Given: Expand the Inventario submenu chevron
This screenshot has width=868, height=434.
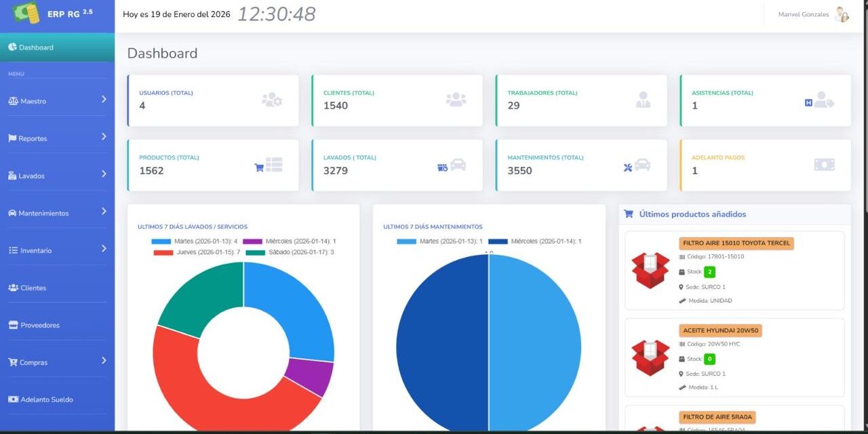Looking at the screenshot, I should pyautogui.click(x=104, y=249).
